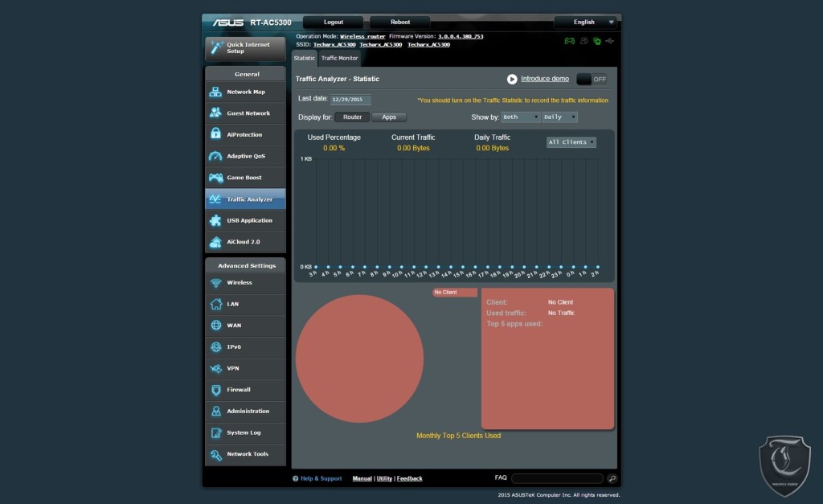Open Game Boost controller icon
This screenshot has width=823, height=504.
[x=215, y=178]
